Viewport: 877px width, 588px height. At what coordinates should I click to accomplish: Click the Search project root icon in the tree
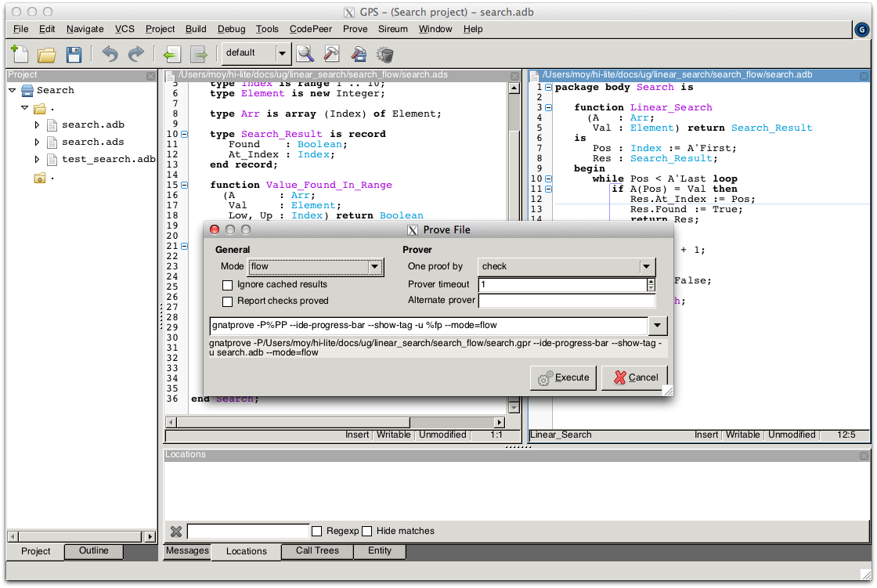click(x=27, y=91)
